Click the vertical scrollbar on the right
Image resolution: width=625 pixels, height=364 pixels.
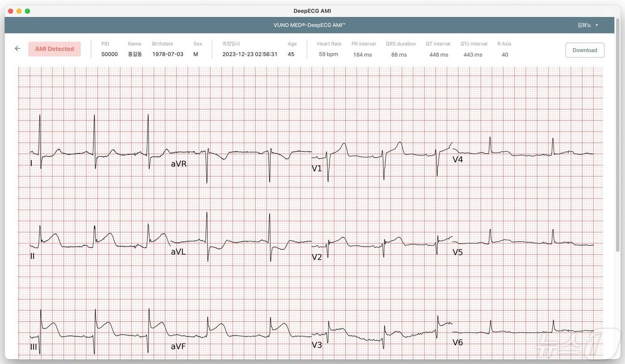pos(617,134)
